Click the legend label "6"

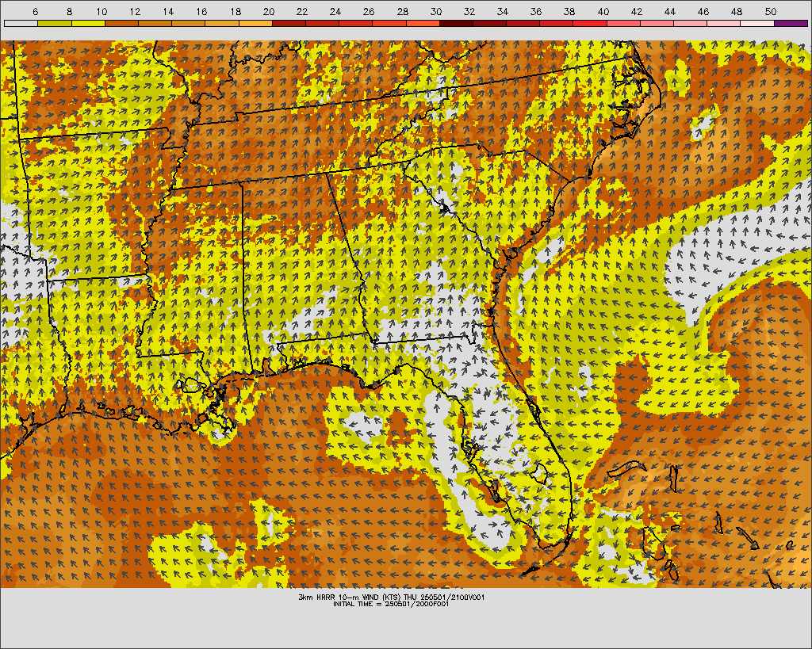[35, 11]
